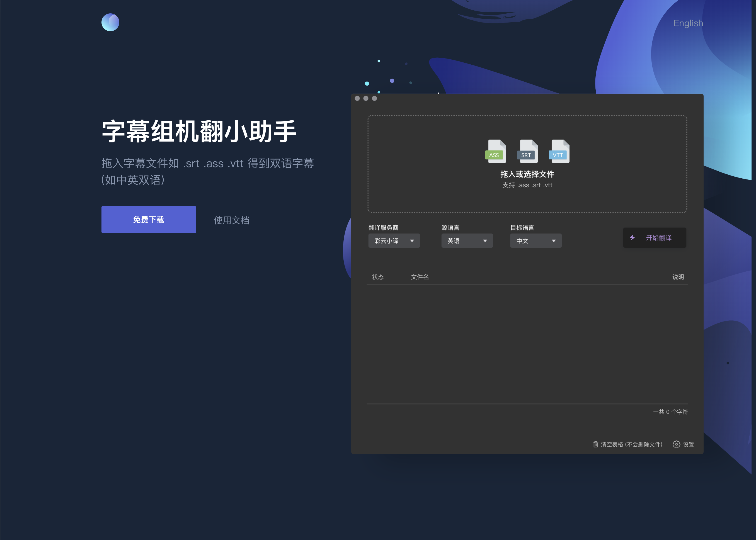Click the lightning bolt icon
Image resolution: width=756 pixels, height=540 pixels.
(x=632, y=237)
